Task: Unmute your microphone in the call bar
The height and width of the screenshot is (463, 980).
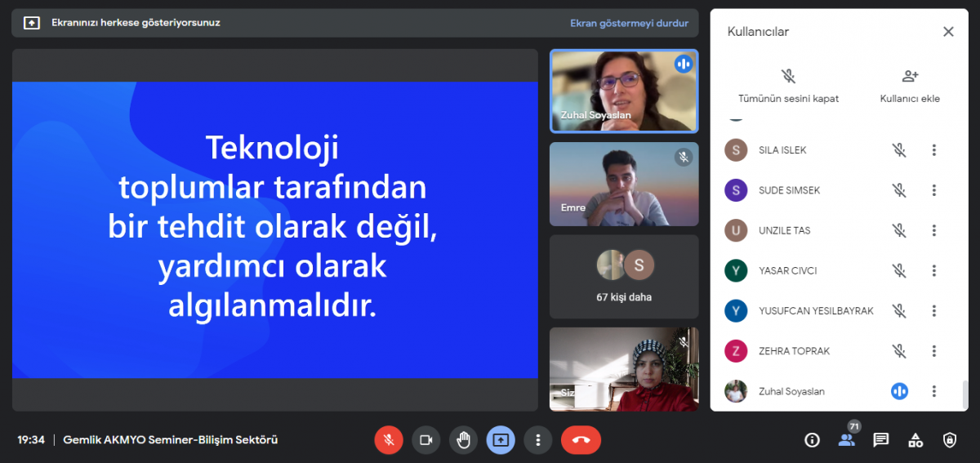Action: pyautogui.click(x=389, y=440)
